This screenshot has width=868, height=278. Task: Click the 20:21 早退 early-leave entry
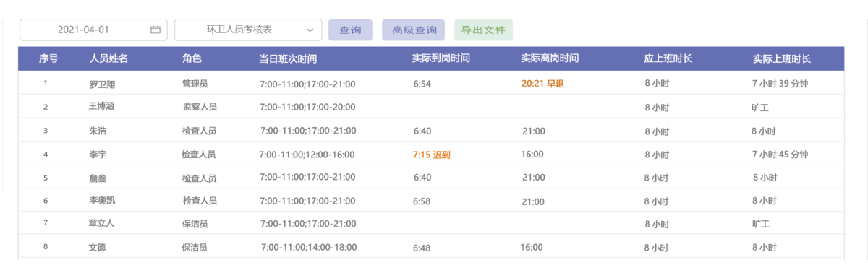click(x=542, y=84)
